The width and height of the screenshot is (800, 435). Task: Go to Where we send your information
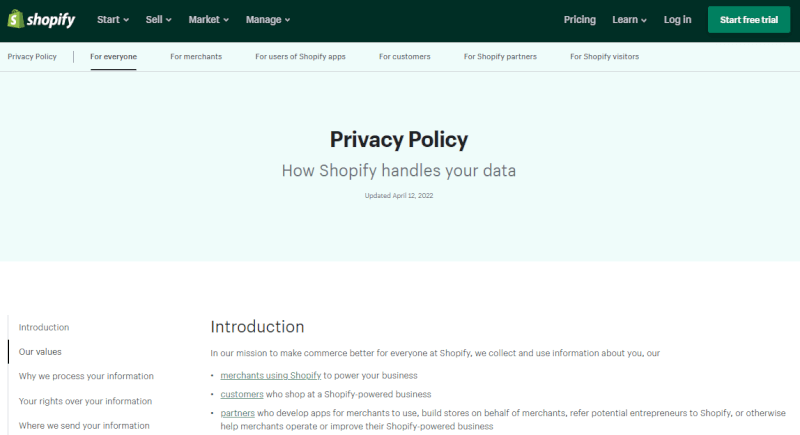(84, 426)
